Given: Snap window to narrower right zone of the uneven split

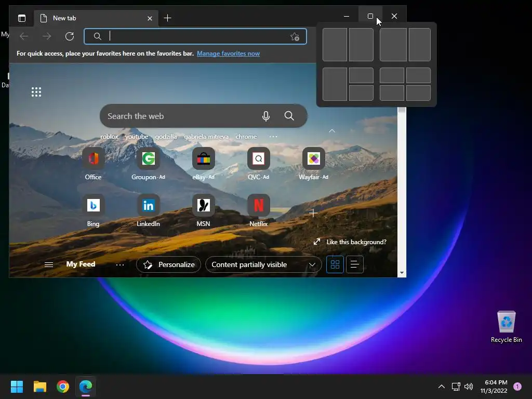Looking at the screenshot, I should (x=420, y=45).
